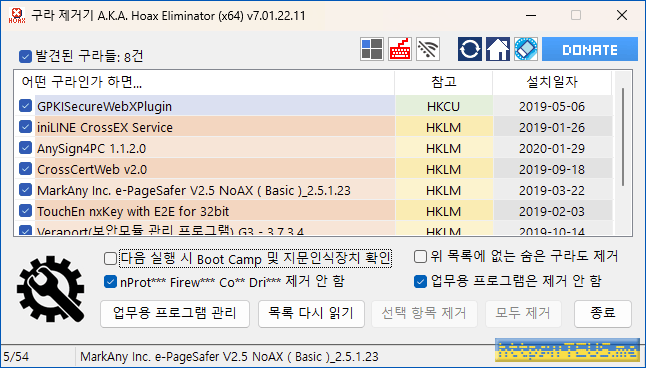The image size is (646, 368).
Task: Sort by 어떤 구라인가 하면 column header
Action: tap(204, 83)
